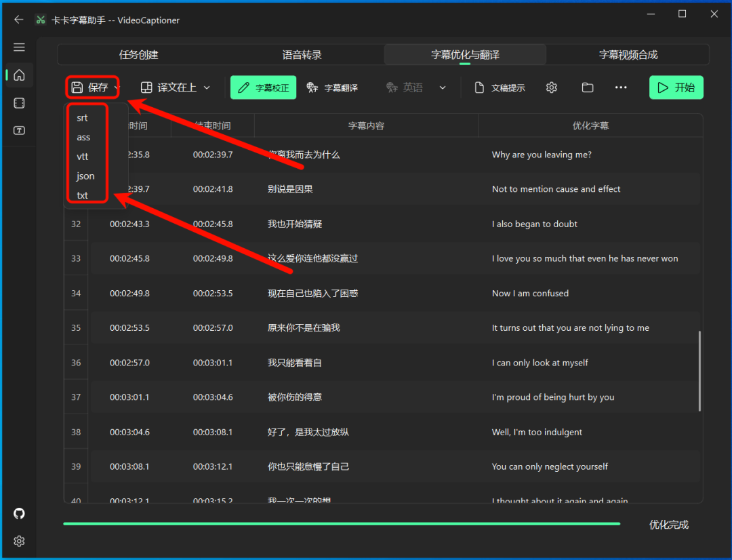The height and width of the screenshot is (560, 732).
Task: Switch to the 字幕视频合成 tab
Action: tap(628, 55)
